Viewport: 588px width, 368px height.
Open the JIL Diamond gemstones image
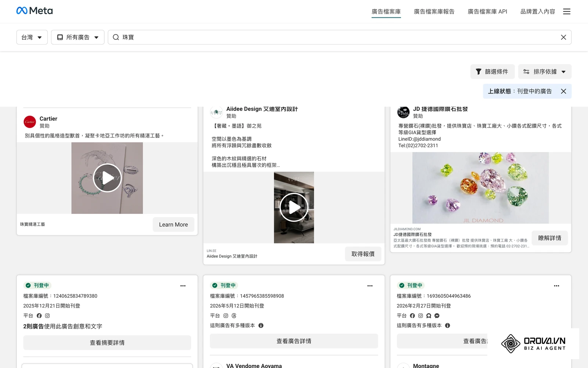coord(481,188)
